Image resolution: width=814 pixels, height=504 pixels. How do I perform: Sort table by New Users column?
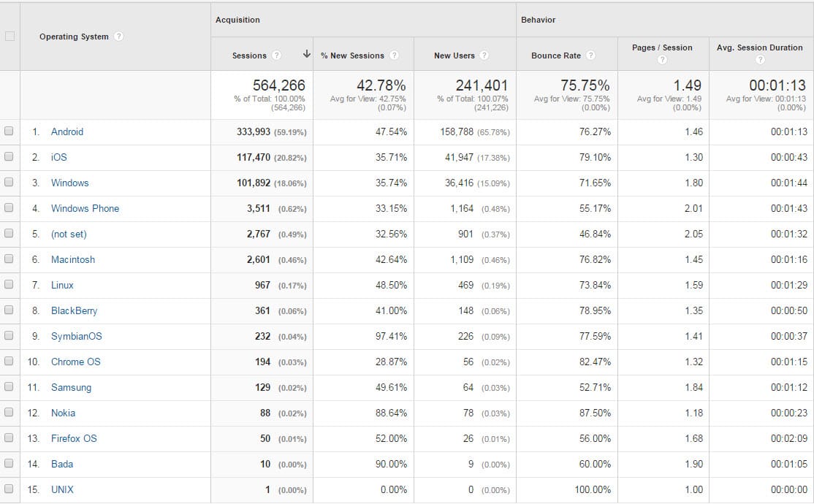coord(454,56)
